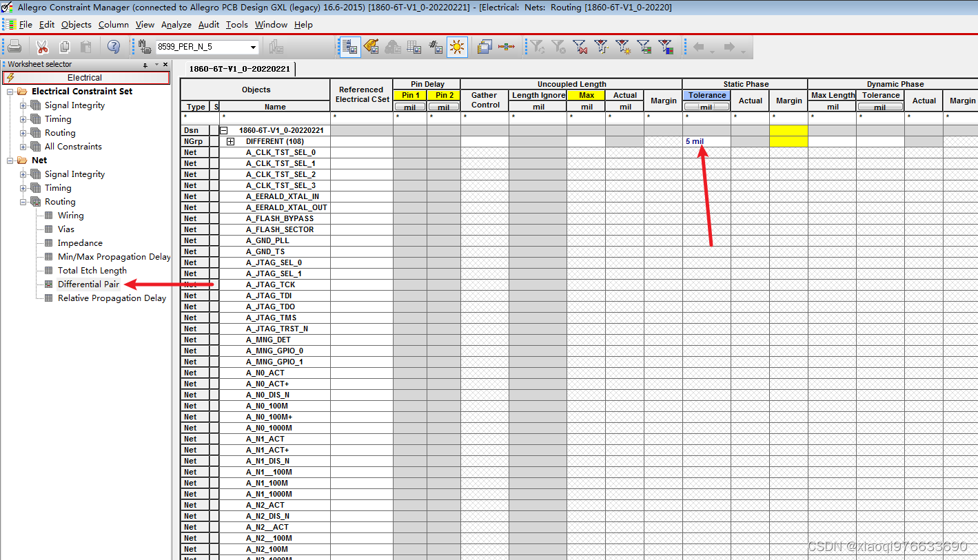Click the Paste clipboard icon
The width and height of the screenshot is (978, 560).
click(x=86, y=47)
